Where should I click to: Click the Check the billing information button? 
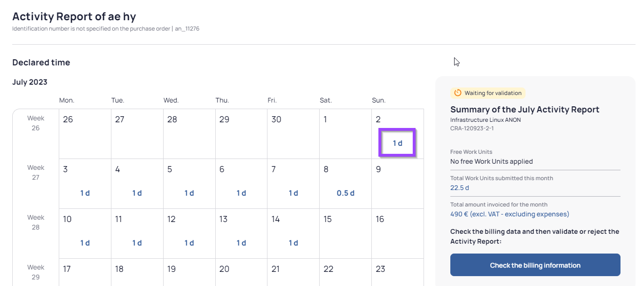point(535,265)
